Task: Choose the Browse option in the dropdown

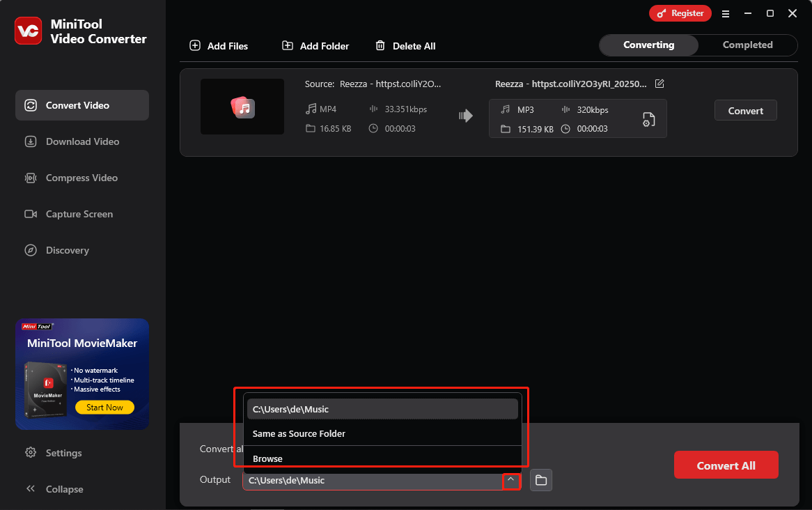Action: pyautogui.click(x=382, y=458)
